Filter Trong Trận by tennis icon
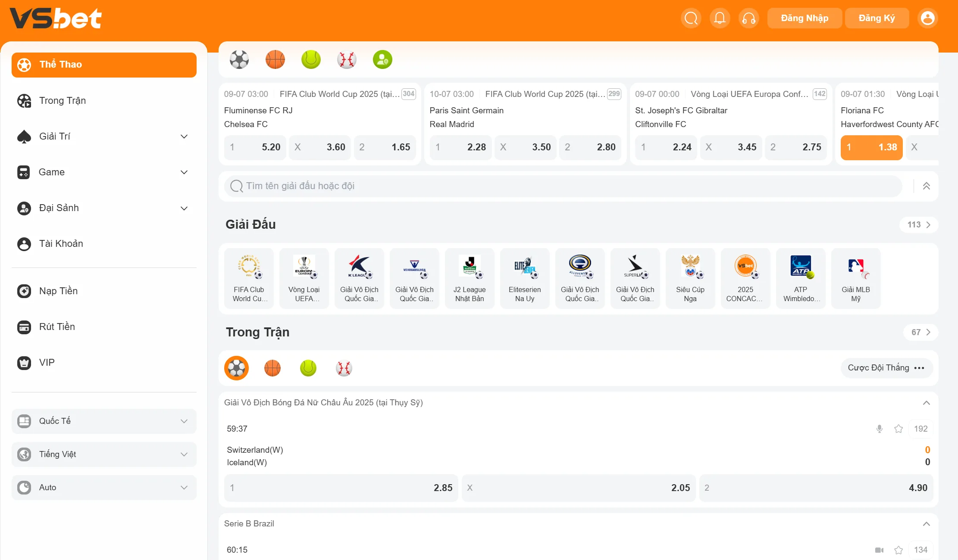 tap(308, 368)
